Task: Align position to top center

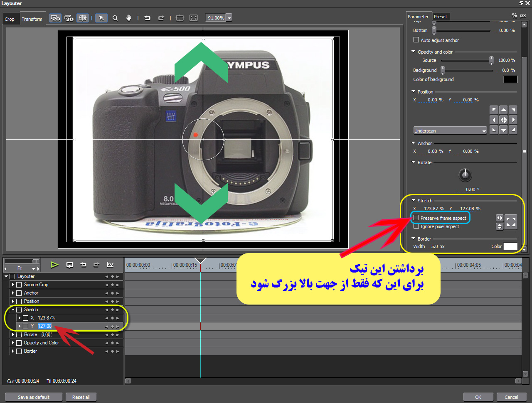Action: (x=503, y=110)
